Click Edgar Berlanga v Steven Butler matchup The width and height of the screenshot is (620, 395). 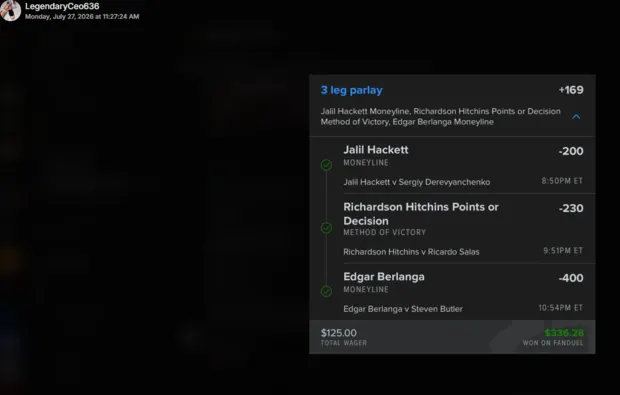(403, 309)
